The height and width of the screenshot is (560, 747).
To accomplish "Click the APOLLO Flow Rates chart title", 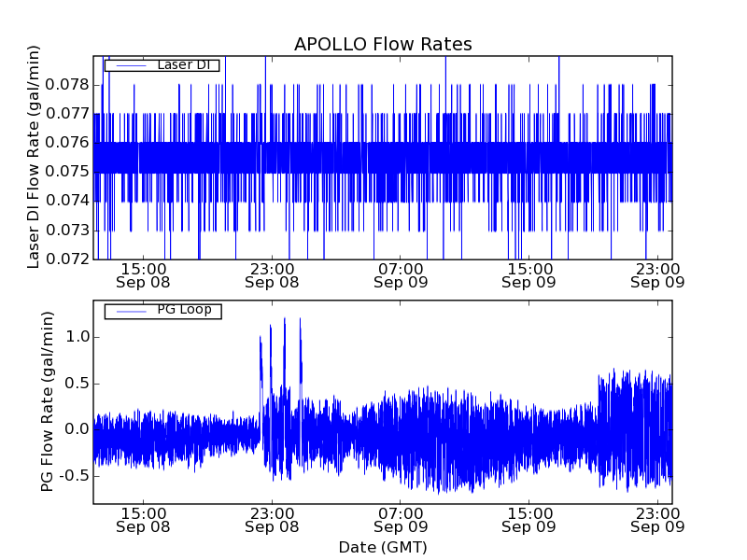I will click(383, 45).
